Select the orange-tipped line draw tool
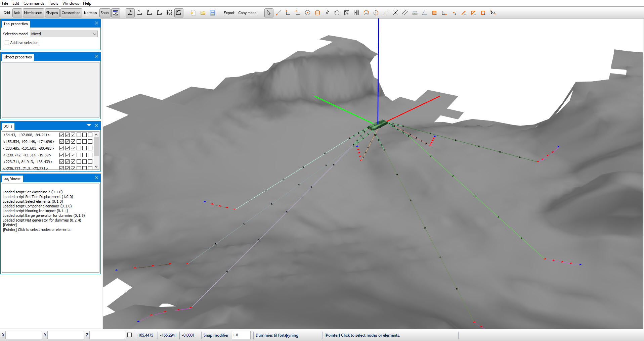Viewport: 644px width, 341px height. pos(278,13)
